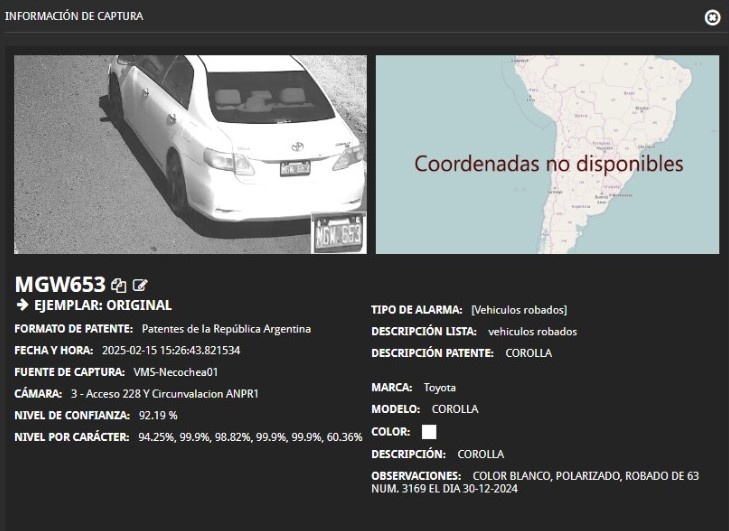Click observations text 'COLOR BLANCO, POLARIZADO'

point(546,476)
